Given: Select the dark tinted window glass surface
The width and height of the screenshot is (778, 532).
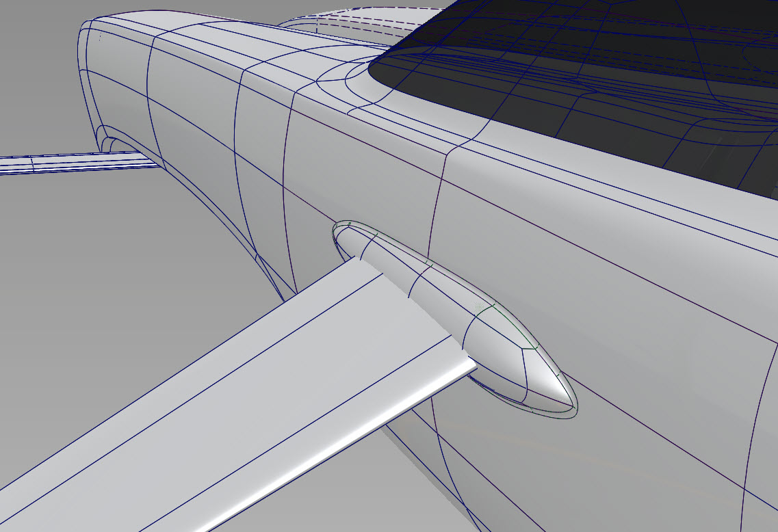Looking at the screenshot, I should click(595, 84).
